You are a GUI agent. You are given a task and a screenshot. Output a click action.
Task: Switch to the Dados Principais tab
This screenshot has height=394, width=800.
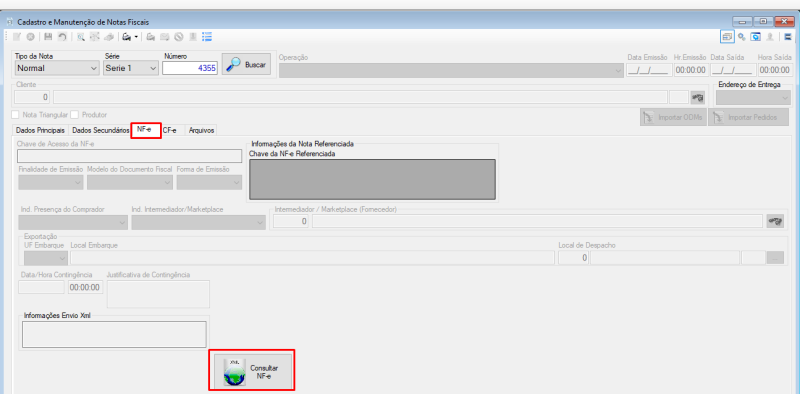[x=40, y=131]
